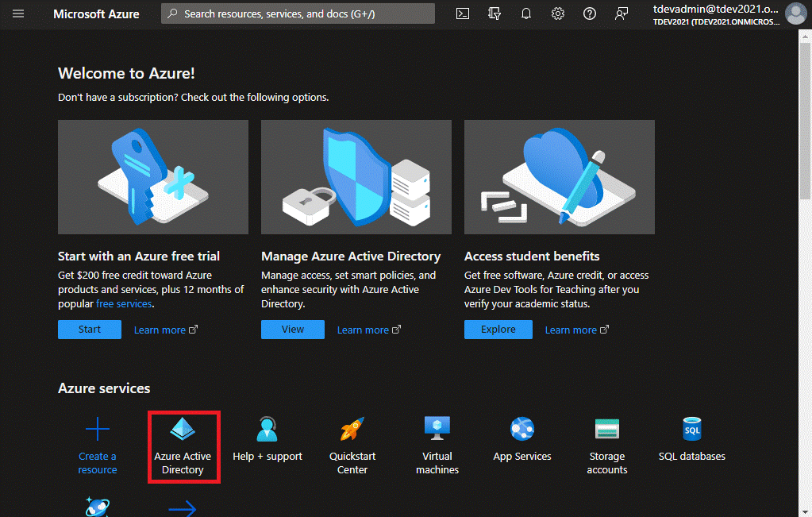The height and width of the screenshot is (517, 812).
Task: Click the scrollbar down arrow
Action: click(805, 511)
